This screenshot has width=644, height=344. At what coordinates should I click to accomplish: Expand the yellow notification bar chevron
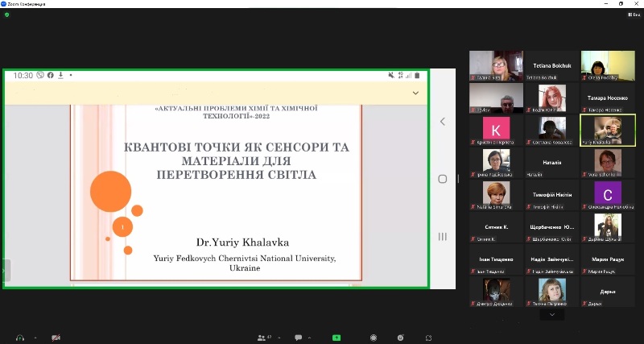coord(415,93)
